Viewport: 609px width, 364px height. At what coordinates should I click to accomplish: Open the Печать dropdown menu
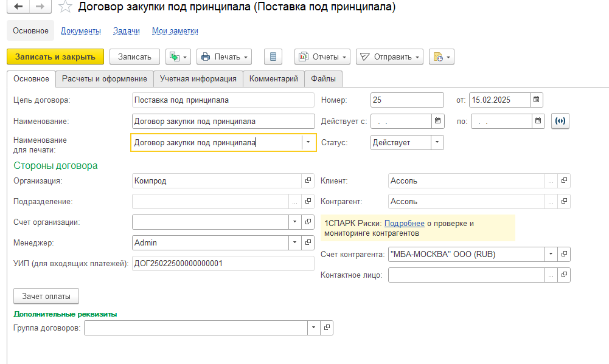click(x=224, y=57)
